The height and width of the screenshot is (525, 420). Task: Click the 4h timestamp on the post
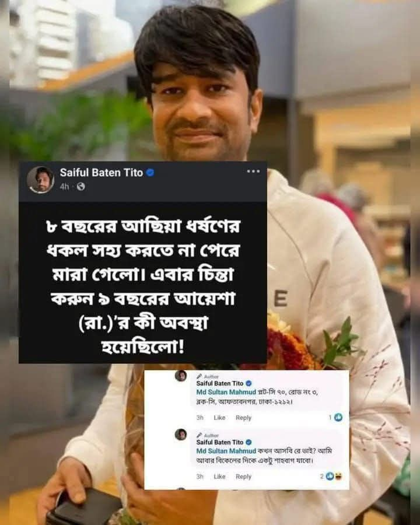(x=64, y=187)
